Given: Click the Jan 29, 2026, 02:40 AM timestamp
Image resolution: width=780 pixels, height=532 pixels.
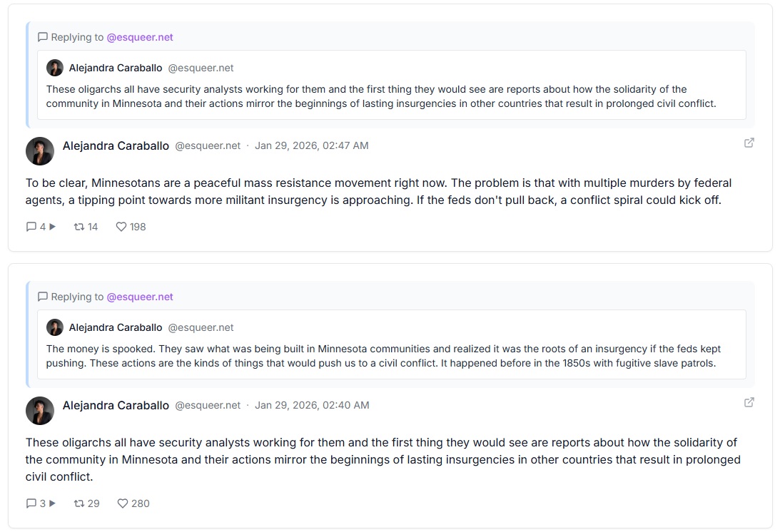Looking at the screenshot, I should (312, 405).
